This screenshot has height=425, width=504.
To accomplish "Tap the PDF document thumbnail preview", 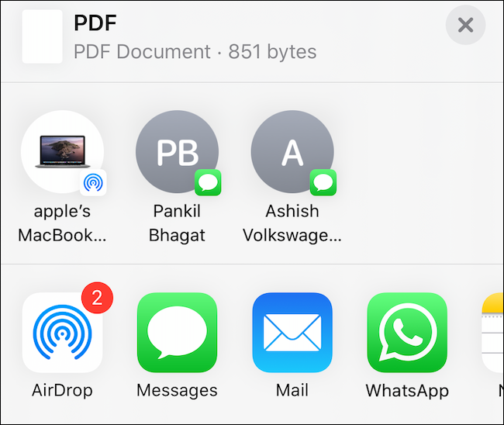I will point(42,36).
